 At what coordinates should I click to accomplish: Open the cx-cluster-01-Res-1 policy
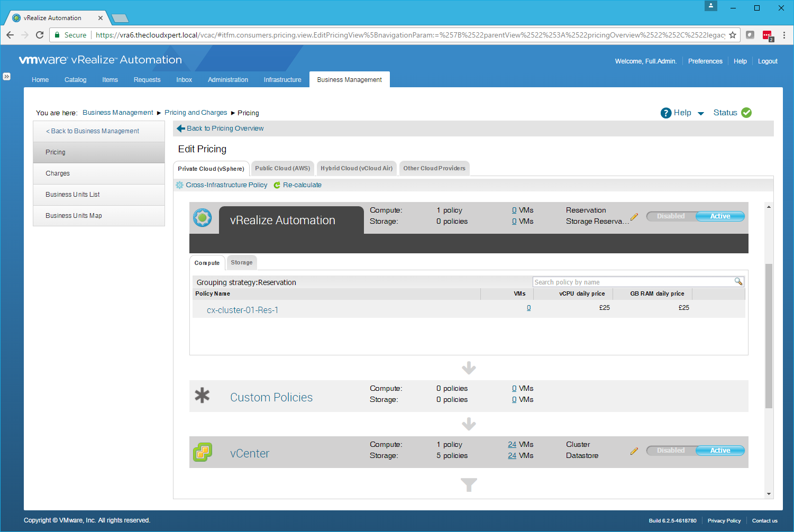pyautogui.click(x=242, y=310)
